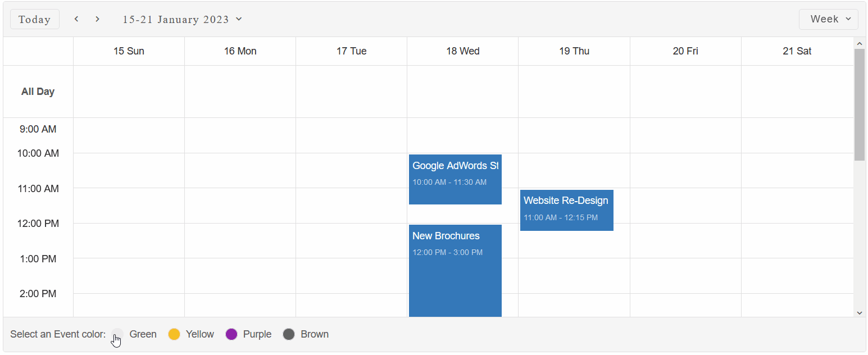Select Purple event color radio
Viewport: 868px width, 355px height.
231,334
